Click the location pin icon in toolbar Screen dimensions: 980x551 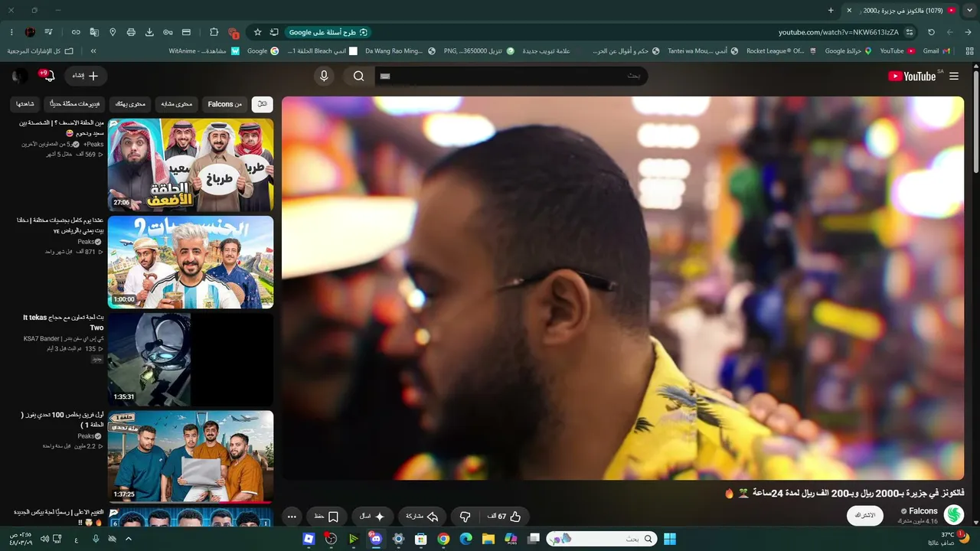coord(113,32)
